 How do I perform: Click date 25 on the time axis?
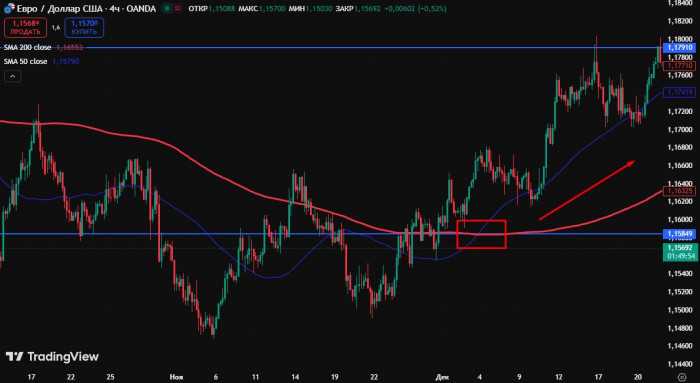click(110, 377)
